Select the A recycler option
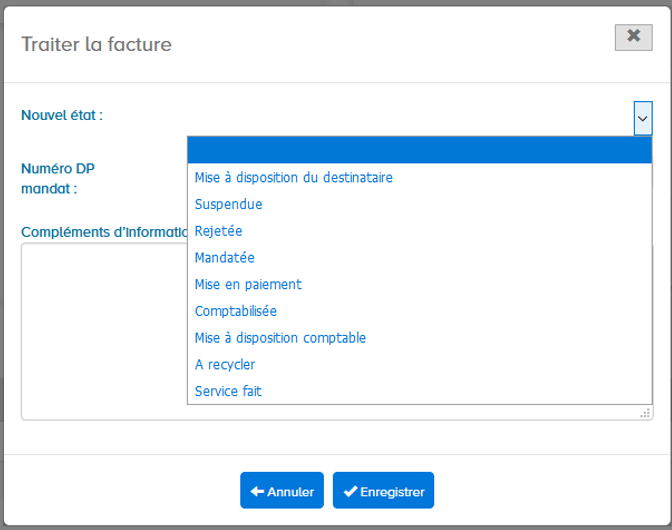 [x=420, y=364]
